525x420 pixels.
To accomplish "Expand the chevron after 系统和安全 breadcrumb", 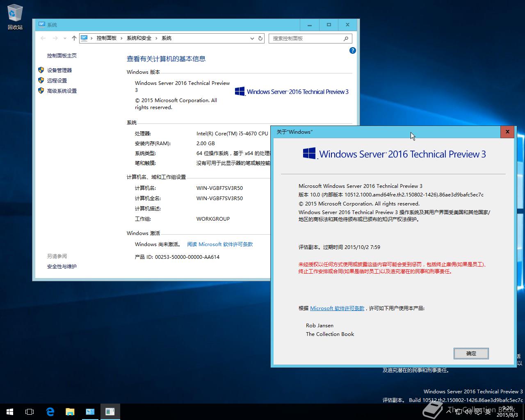I will pyautogui.click(x=156, y=38).
